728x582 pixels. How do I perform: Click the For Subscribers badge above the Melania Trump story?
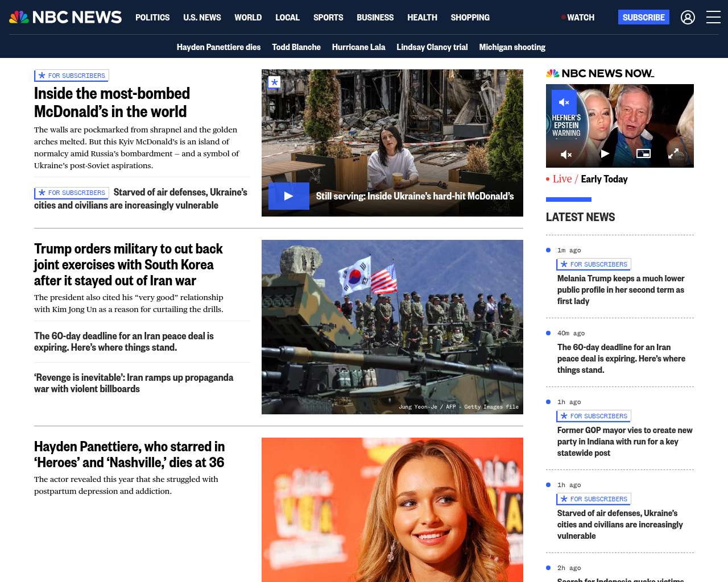(x=594, y=264)
